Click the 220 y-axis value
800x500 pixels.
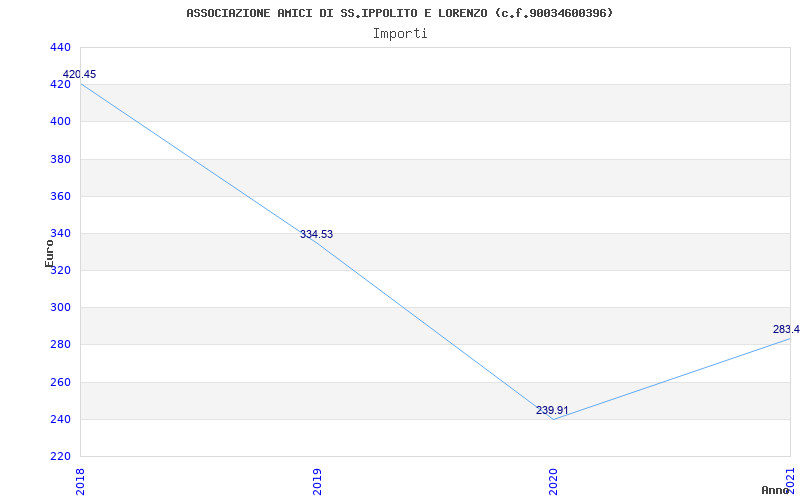pos(60,457)
